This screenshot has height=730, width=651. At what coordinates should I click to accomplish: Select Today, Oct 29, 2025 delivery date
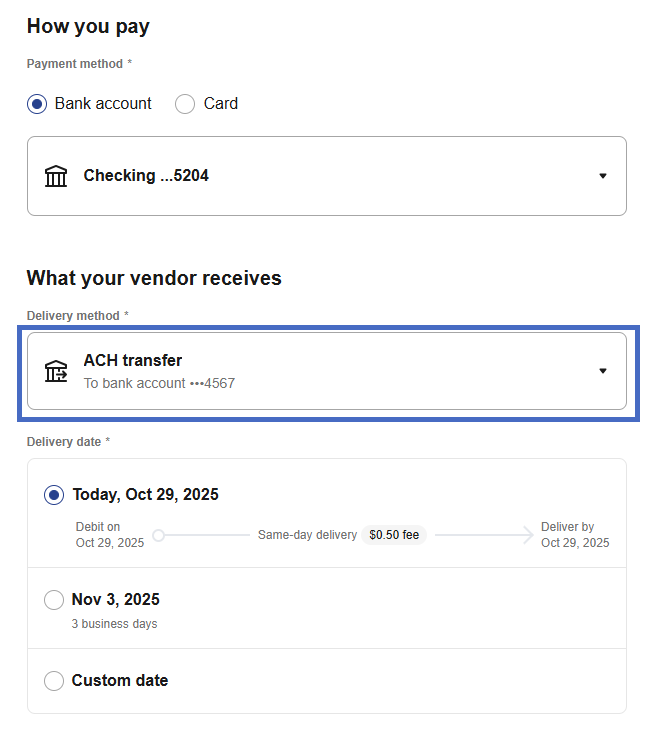pyautogui.click(x=54, y=495)
